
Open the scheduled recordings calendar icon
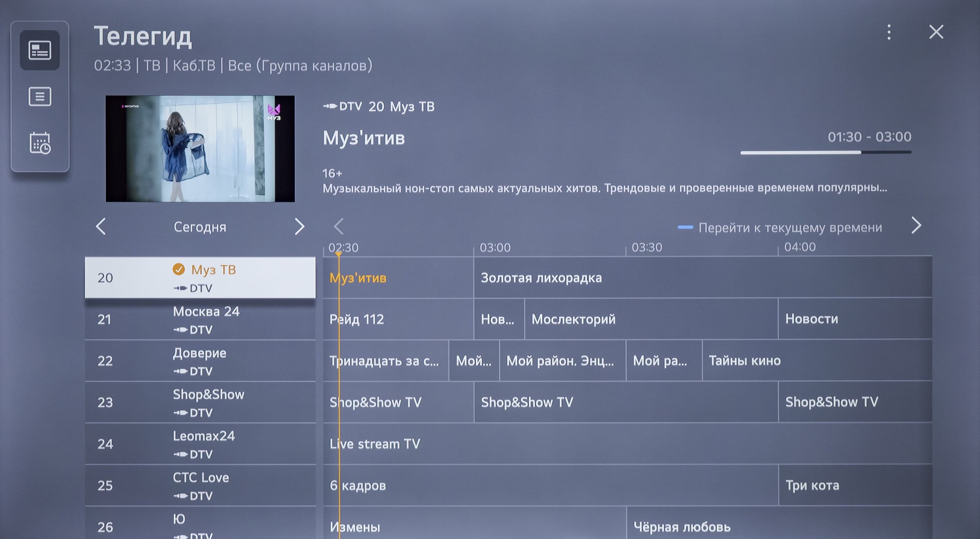[x=40, y=143]
